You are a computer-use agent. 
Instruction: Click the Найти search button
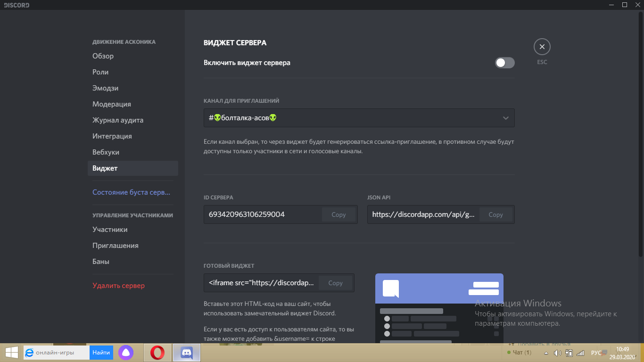click(x=101, y=353)
